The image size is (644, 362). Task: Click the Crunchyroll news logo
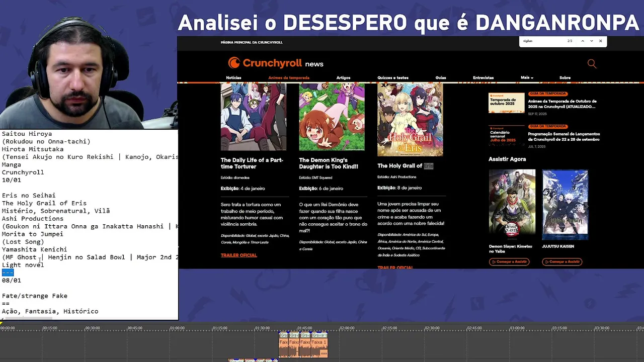pyautogui.click(x=276, y=63)
